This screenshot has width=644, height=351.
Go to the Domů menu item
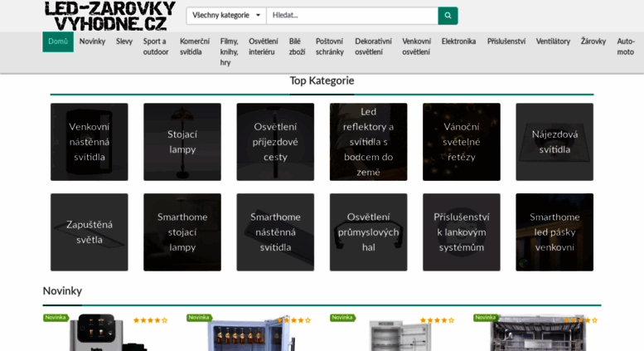coord(58,41)
